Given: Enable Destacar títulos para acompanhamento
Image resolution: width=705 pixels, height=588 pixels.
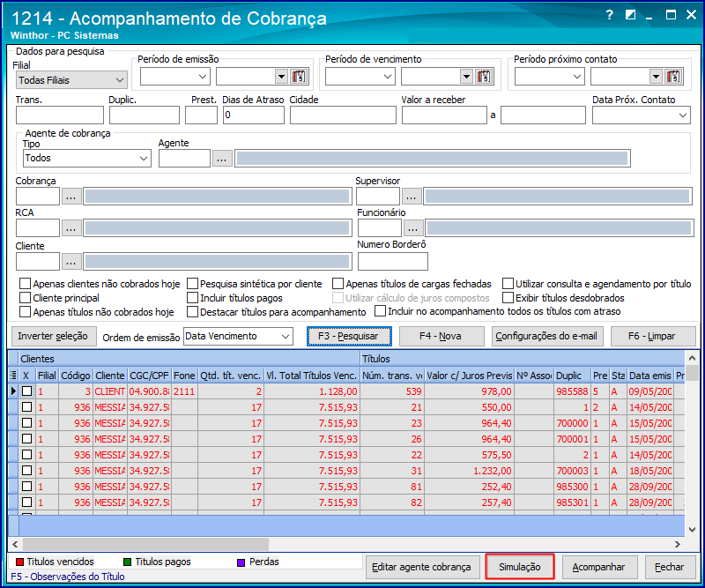Looking at the screenshot, I should (192, 312).
